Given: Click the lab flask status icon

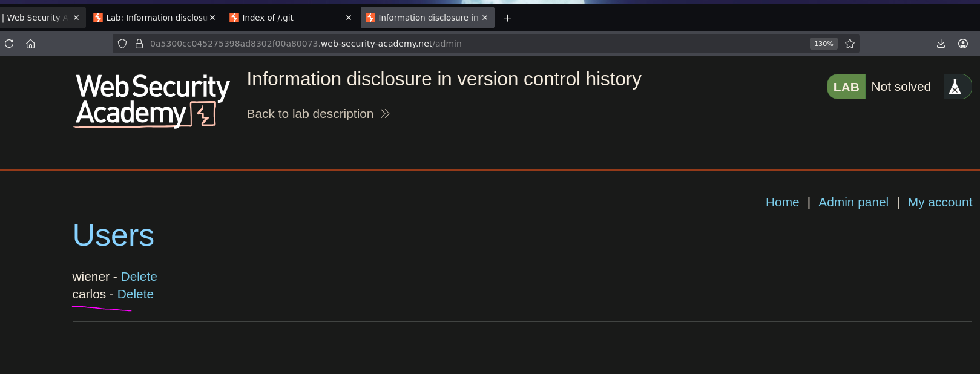Looking at the screenshot, I should point(955,87).
